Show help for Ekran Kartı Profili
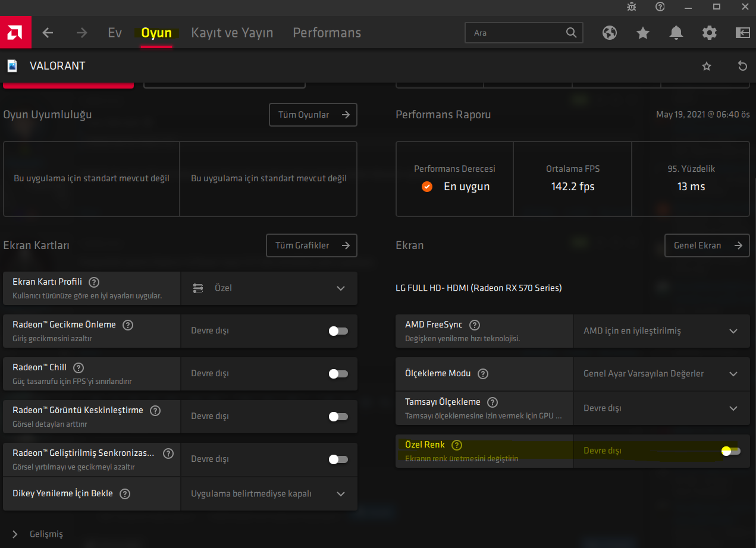 (x=94, y=282)
